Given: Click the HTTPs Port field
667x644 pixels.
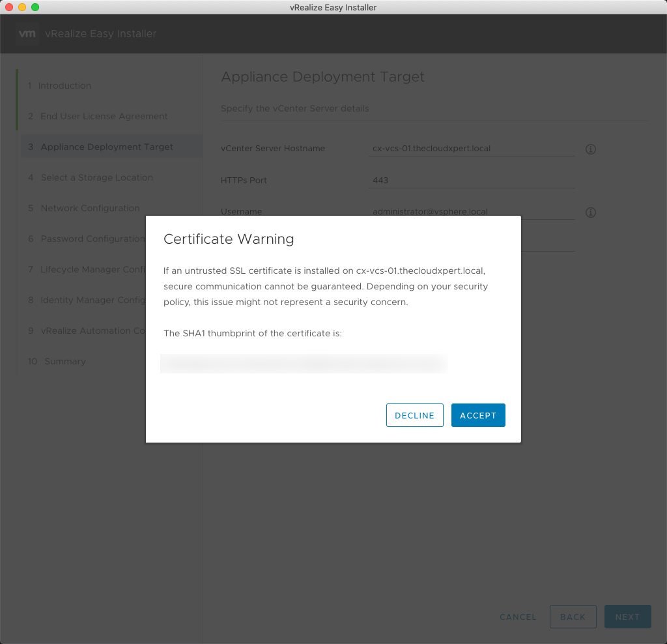Looking at the screenshot, I should [472, 180].
